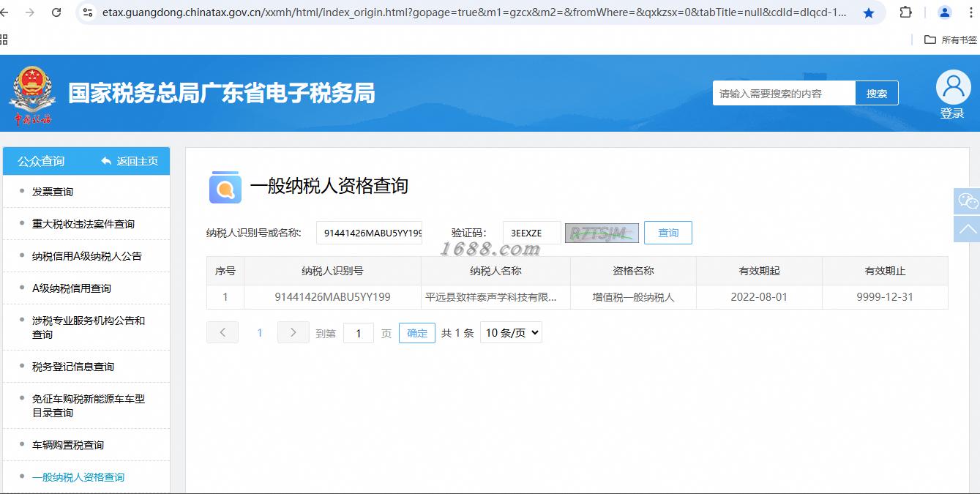This screenshot has height=494, width=980.
Task: Click the 公众查询 sidebar header
Action: pyautogui.click(x=41, y=161)
